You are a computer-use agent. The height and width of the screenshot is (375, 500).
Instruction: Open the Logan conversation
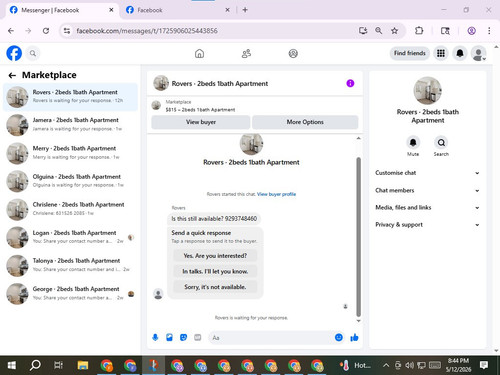pos(70,237)
